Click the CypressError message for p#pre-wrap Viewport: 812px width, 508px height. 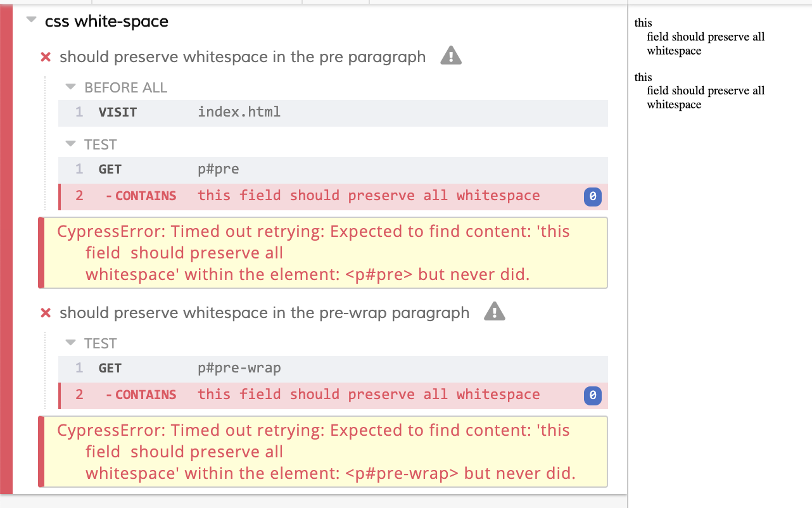tap(323, 452)
